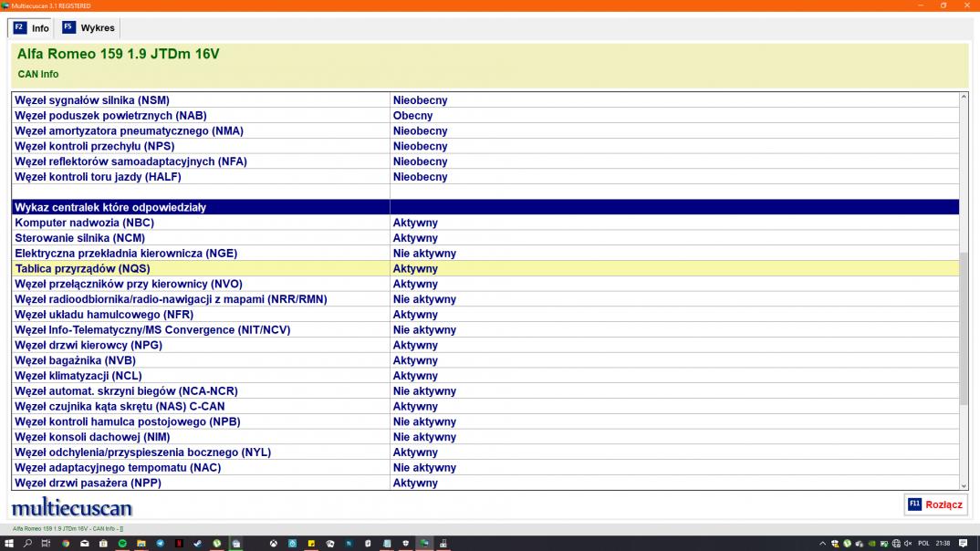Viewport: 980px width, 551px height.
Task: Select the Węzeł sygnałów silnika (NSM) row
Action: pyautogui.click(x=485, y=100)
